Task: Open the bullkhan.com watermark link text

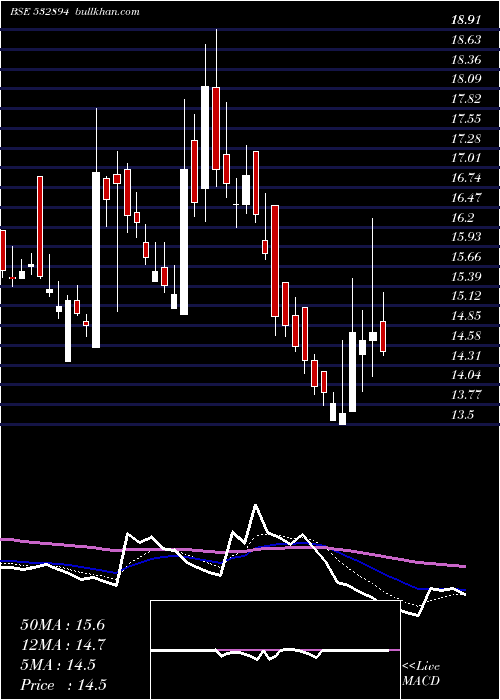Action: pyautogui.click(x=107, y=12)
